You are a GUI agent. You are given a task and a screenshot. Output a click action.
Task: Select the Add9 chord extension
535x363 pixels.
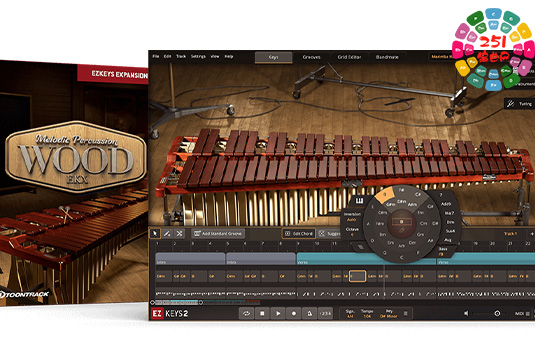pos(446,204)
